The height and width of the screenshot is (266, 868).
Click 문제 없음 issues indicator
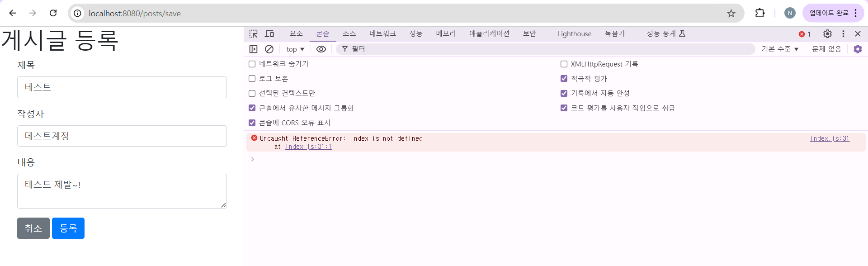[x=826, y=49]
